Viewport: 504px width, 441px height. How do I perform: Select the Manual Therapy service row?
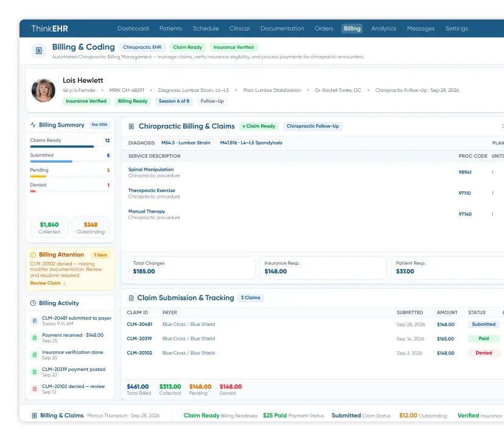[x=312, y=214]
